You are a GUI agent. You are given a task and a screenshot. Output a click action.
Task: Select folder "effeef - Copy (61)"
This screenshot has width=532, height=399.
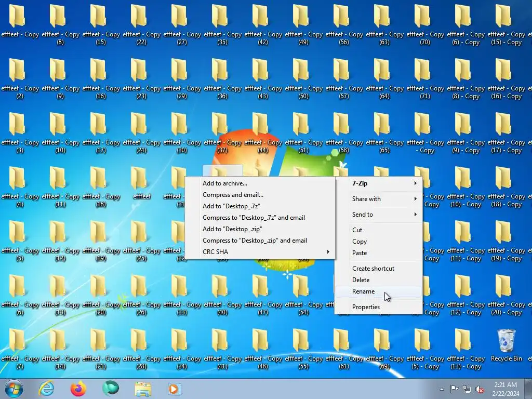pyautogui.click(x=344, y=349)
